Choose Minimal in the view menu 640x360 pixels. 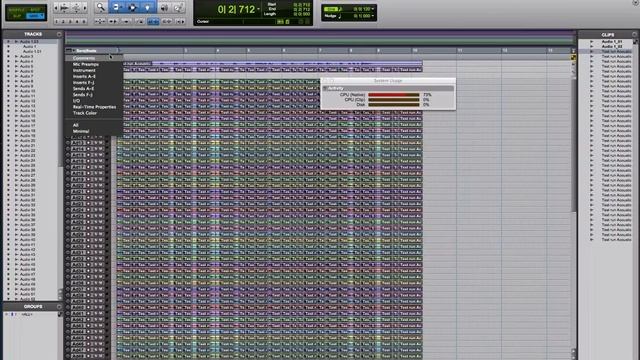(81, 131)
